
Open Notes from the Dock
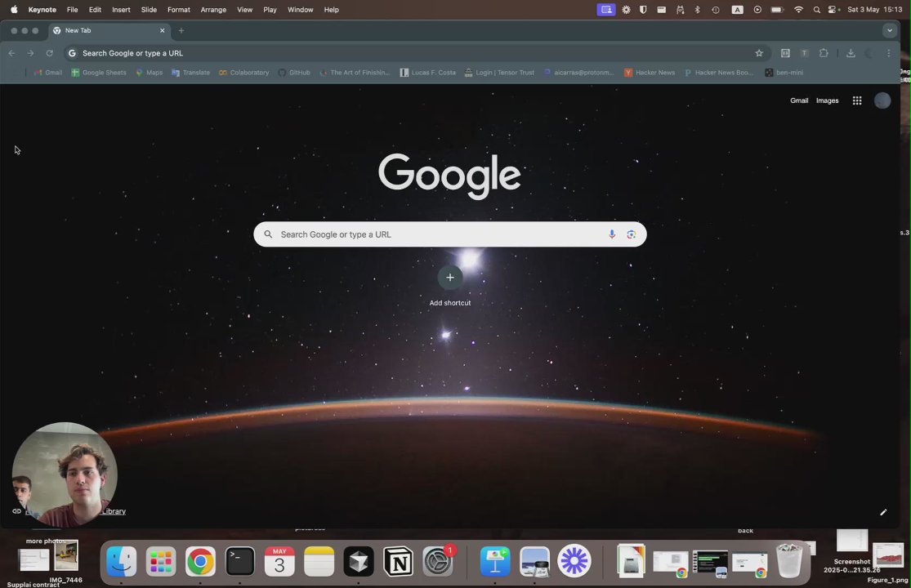[x=319, y=561]
